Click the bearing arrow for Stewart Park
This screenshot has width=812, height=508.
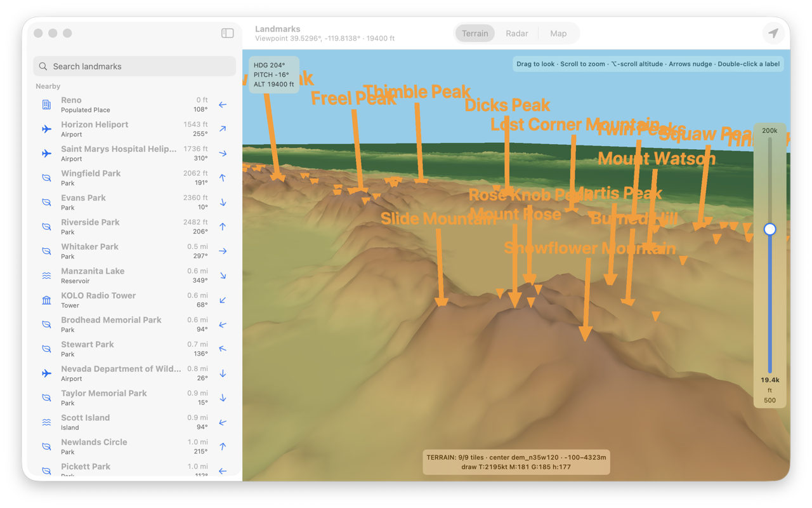[x=223, y=349]
